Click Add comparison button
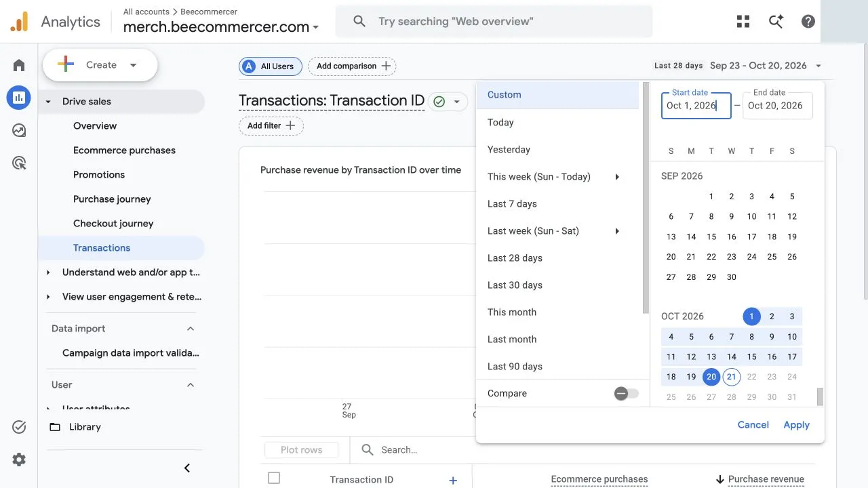This screenshot has height=488, width=868. click(x=352, y=66)
